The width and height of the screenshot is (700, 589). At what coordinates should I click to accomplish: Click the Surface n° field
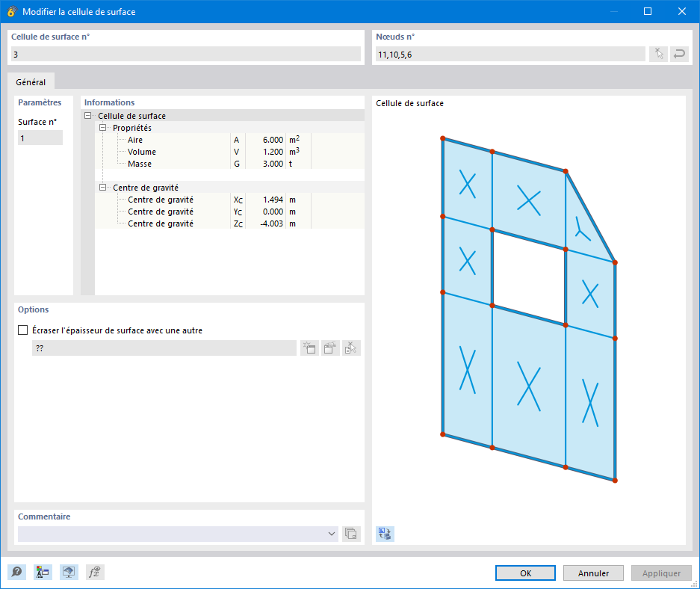click(x=40, y=138)
